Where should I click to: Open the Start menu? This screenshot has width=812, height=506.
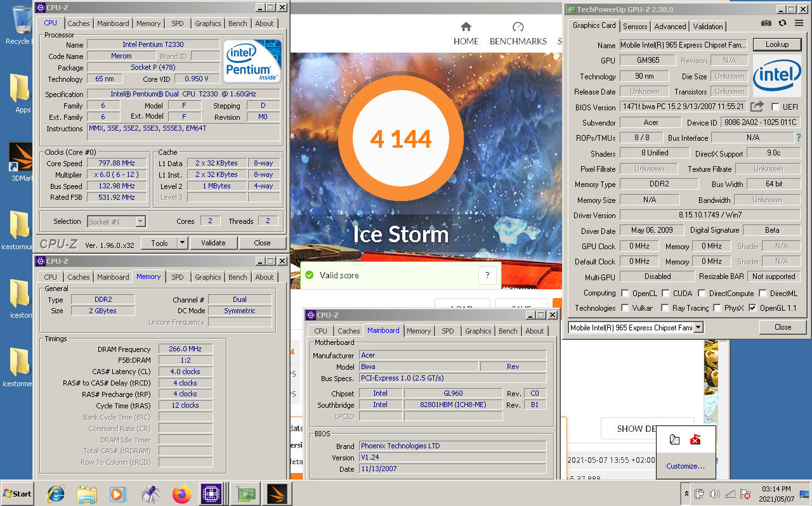click(17, 493)
